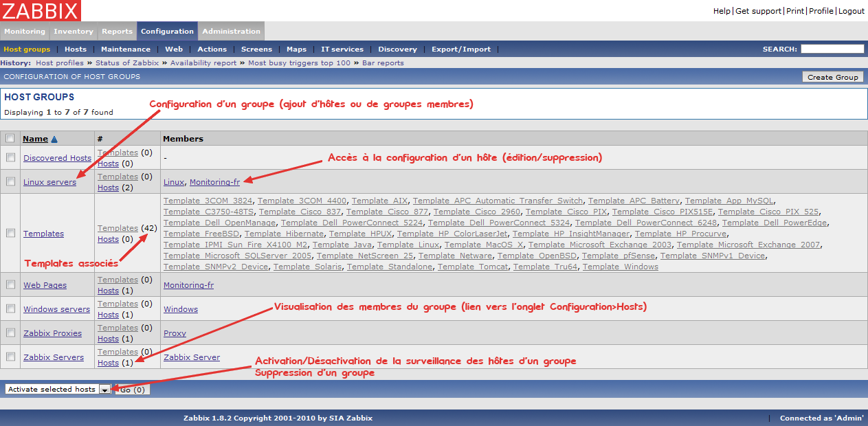Tick the Zabbix Servers row checkbox
The width and height of the screenshot is (868, 426).
coord(10,357)
